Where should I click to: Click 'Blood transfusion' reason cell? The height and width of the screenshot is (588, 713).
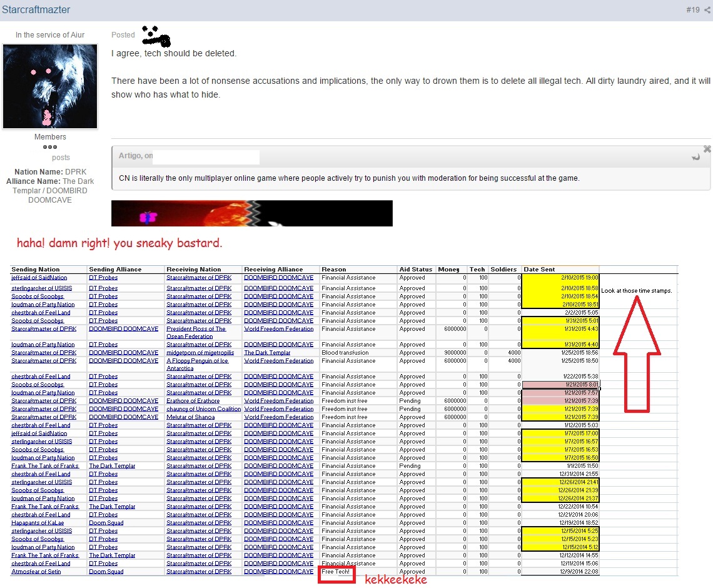(345, 352)
